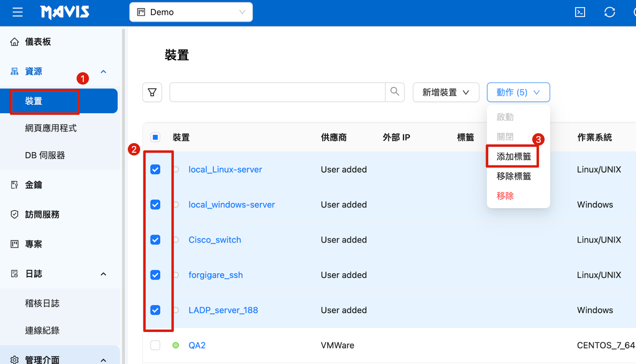Click the hamburger menu icon
The image size is (636, 364).
17,12
